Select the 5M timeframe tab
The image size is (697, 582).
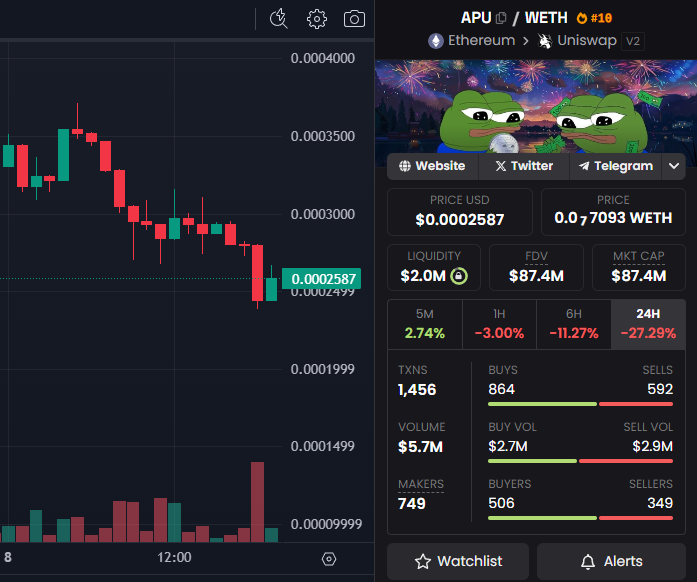coord(425,324)
